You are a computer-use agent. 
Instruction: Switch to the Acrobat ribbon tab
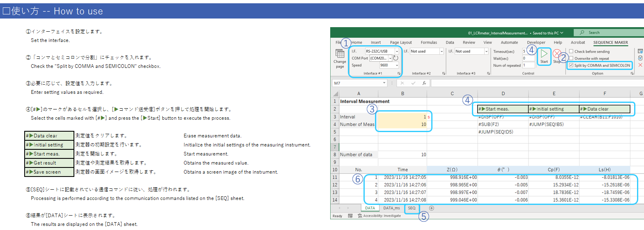(578, 42)
